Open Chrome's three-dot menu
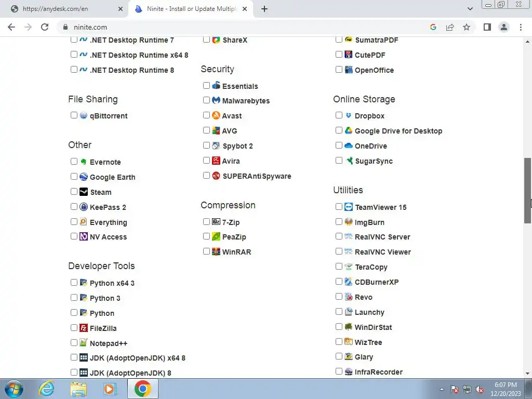The width and height of the screenshot is (532, 399). [521, 27]
